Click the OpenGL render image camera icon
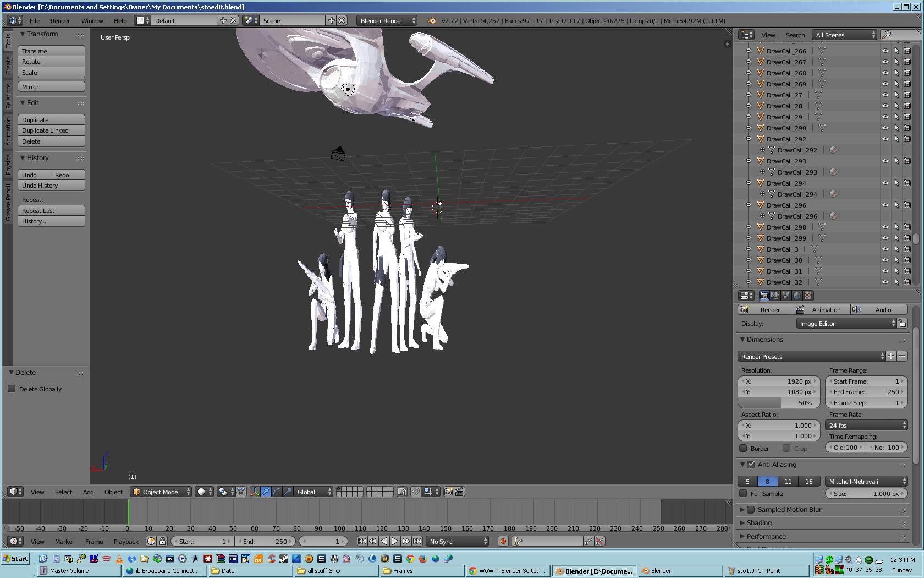Image resolution: width=924 pixels, height=578 pixels. (x=449, y=492)
